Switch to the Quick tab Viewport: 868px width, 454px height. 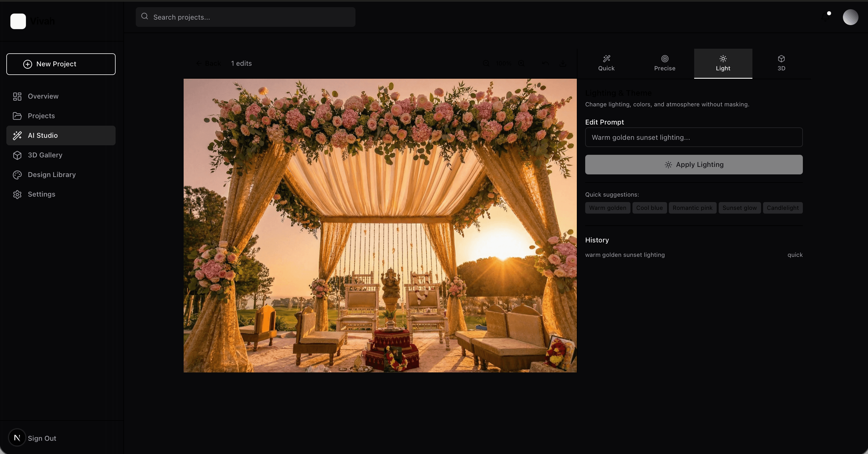click(x=606, y=63)
